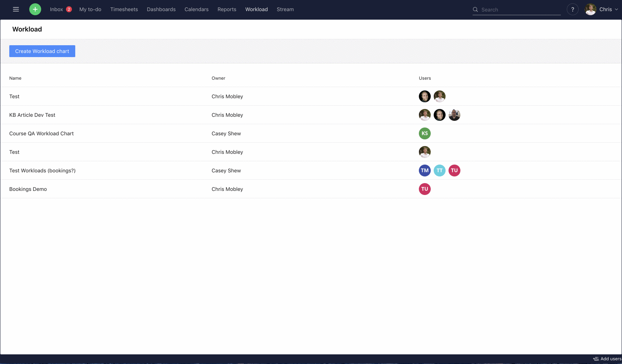Click the Owner column header
Image resolution: width=622 pixels, height=364 pixels.
[x=218, y=78]
